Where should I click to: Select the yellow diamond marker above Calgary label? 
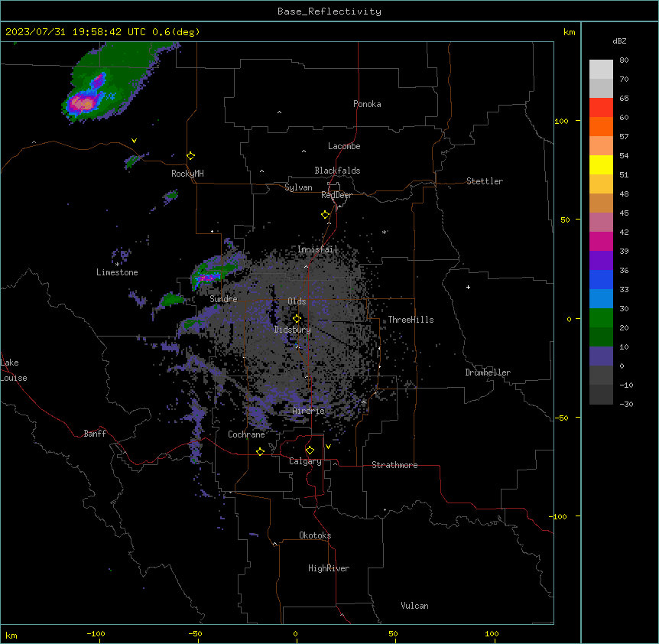click(x=310, y=450)
